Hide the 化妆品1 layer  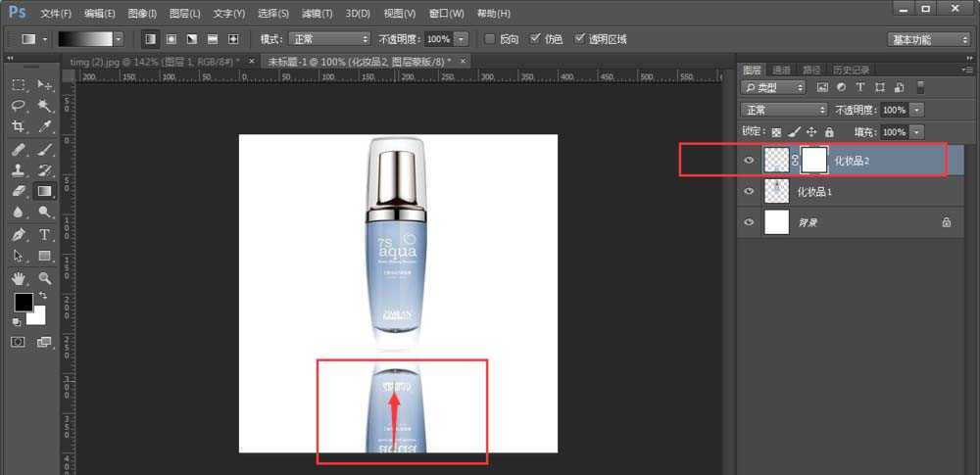749,191
